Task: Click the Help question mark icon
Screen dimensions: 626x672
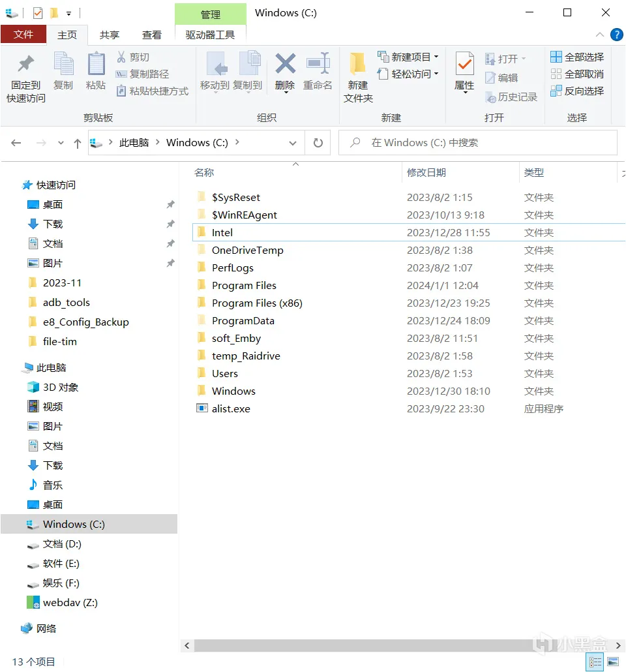Action: pos(617,35)
